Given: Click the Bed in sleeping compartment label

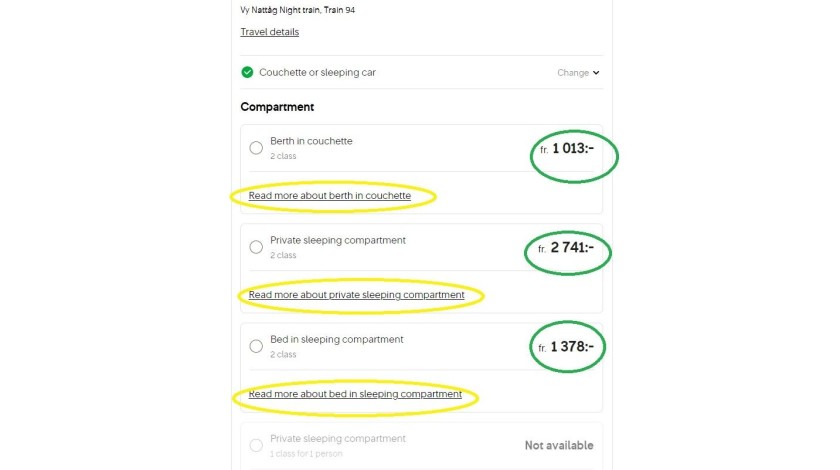Looking at the screenshot, I should click(x=336, y=339).
